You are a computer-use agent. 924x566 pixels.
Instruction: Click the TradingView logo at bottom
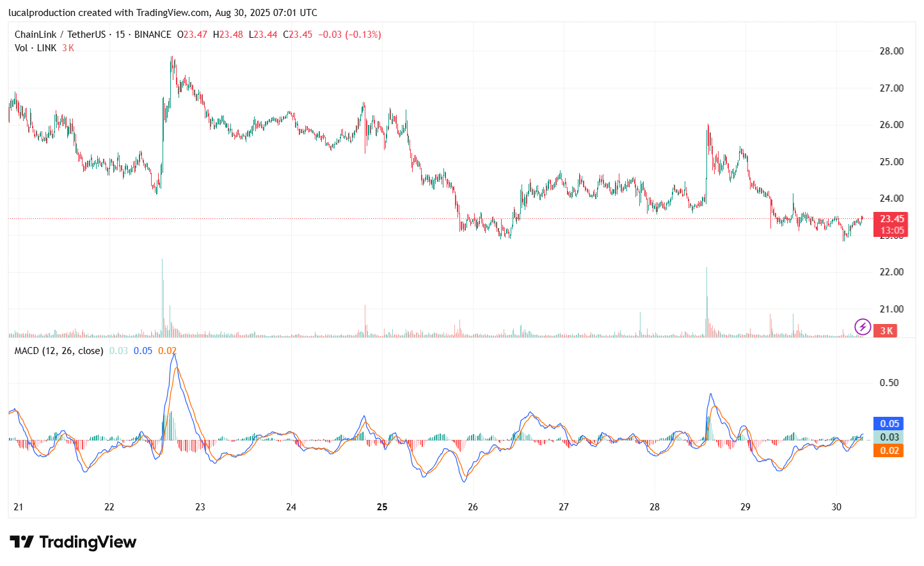[x=73, y=542]
